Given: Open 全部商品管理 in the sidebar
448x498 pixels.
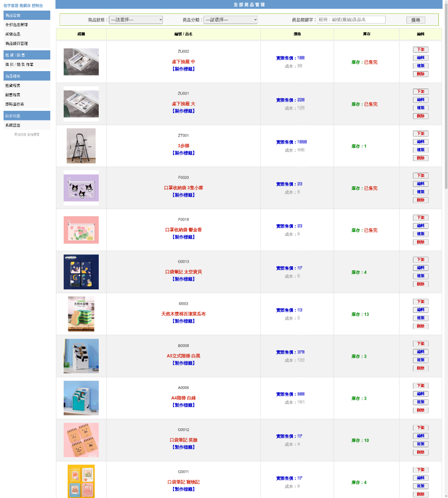Looking at the screenshot, I should pyautogui.click(x=17, y=25).
